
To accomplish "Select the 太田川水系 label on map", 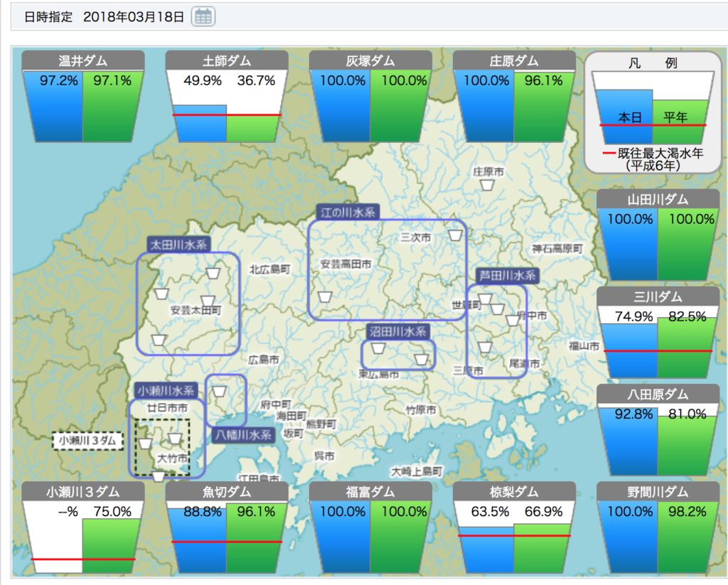I will click(179, 244).
